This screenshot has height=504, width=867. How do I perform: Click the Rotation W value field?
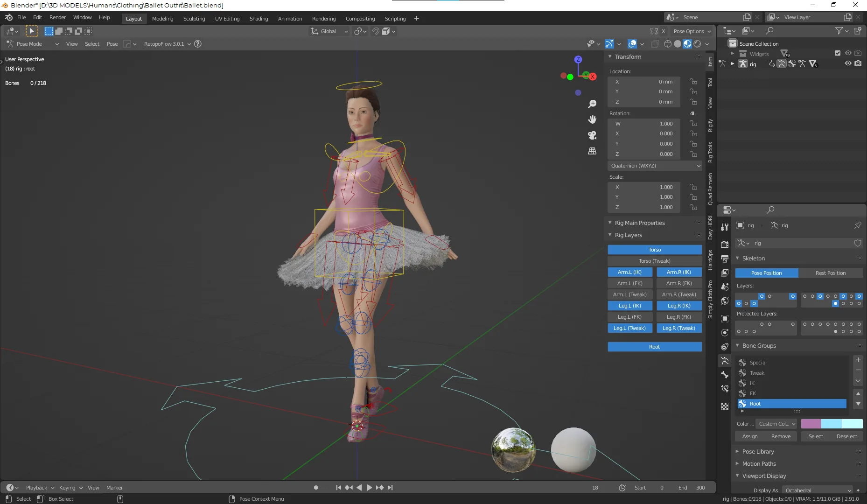tap(644, 124)
